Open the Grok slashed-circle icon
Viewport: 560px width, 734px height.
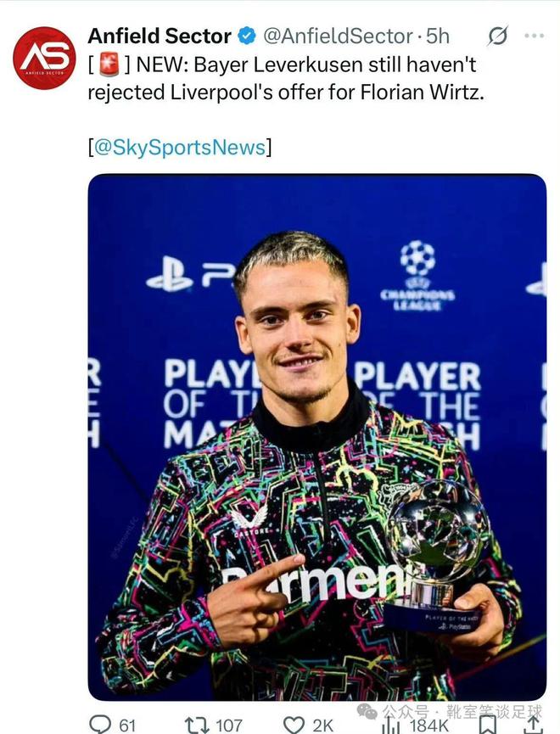click(498, 36)
